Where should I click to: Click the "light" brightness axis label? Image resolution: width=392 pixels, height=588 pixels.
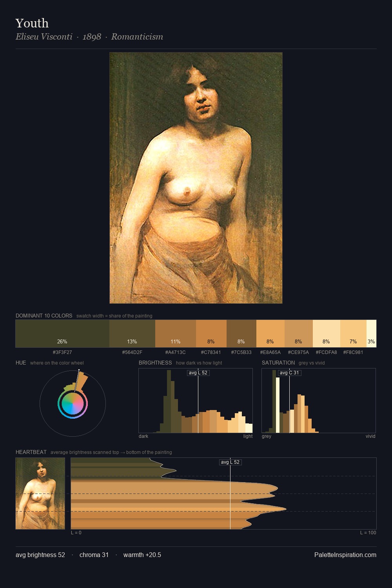pos(248,436)
